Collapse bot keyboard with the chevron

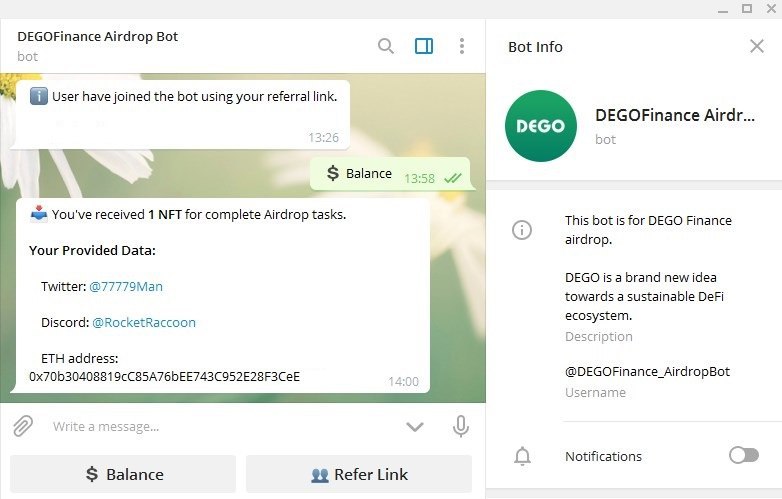[x=414, y=427]
